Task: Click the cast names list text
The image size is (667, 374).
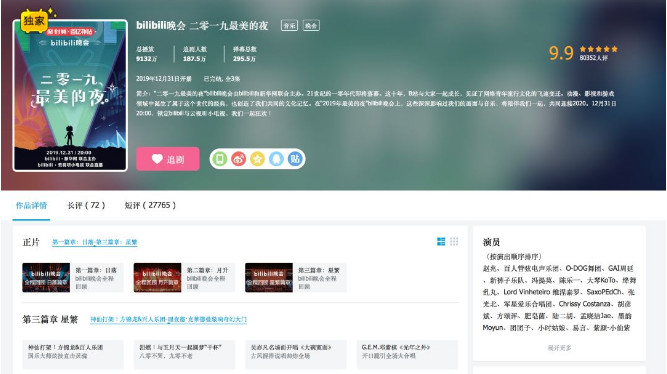Action: tap(559, 298)
